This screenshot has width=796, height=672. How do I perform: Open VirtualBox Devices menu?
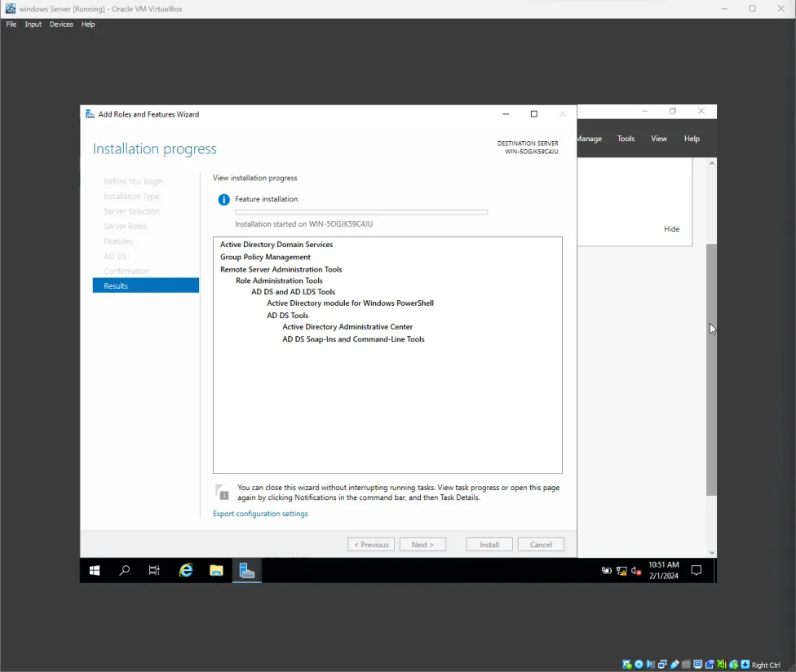61,24
